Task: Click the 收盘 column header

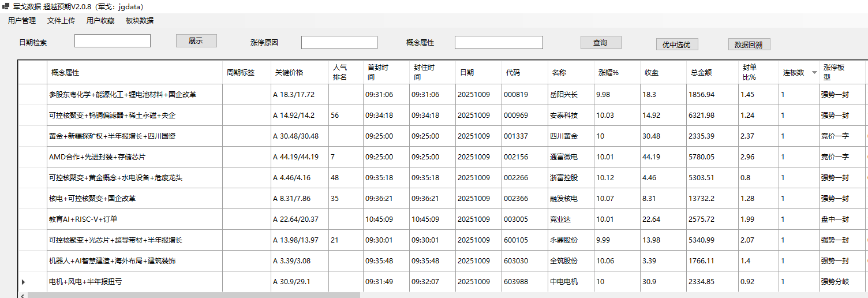Action: [664, 73]
